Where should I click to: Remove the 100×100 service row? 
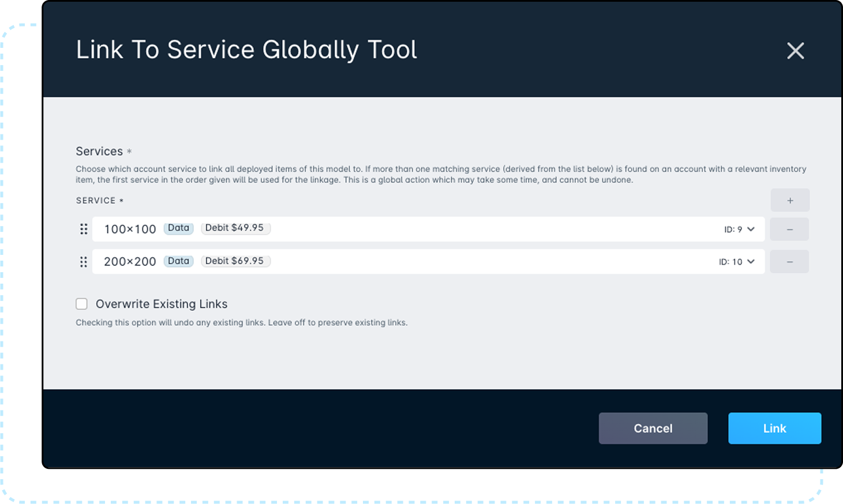pyautogui.click(x=789, y=229)
